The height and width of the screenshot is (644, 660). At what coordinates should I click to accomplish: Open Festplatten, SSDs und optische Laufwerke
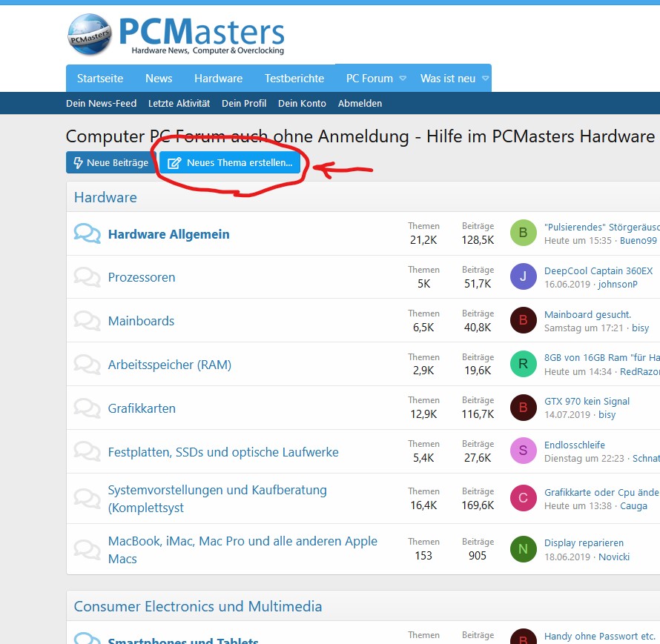click(x=223, y=452)
